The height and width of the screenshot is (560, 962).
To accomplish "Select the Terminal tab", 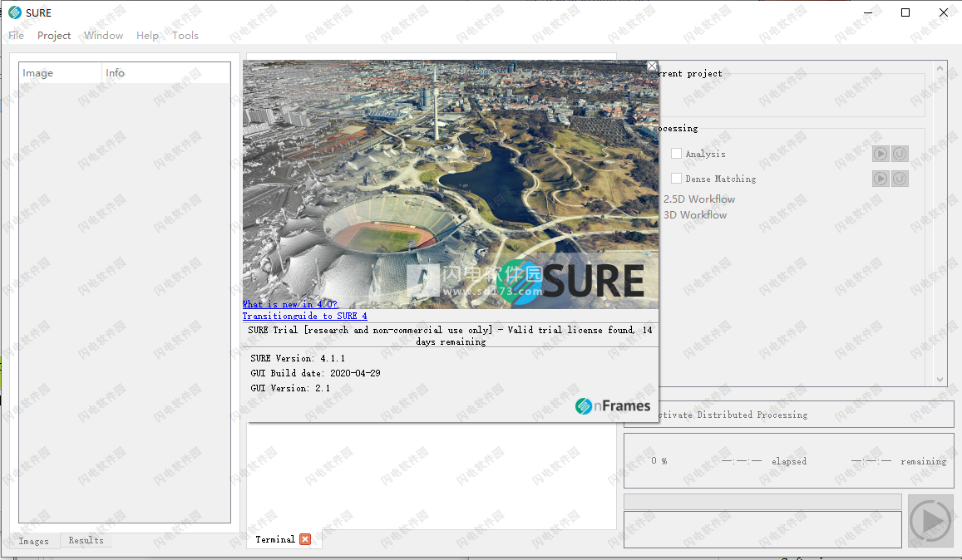I will point(275,539).
